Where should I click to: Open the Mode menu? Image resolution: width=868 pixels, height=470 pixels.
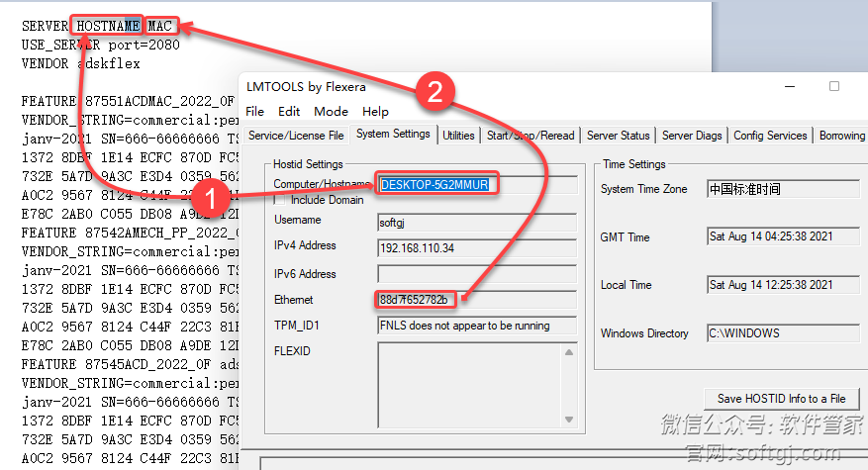click(x=331, y=111)
